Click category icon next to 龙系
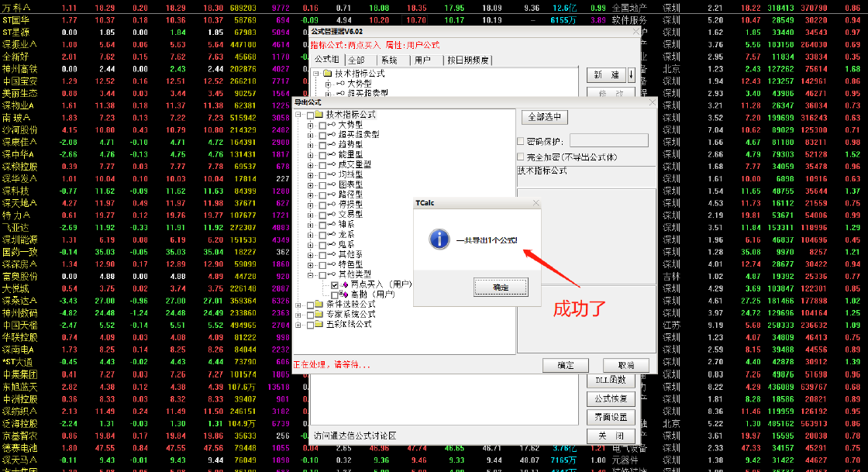The width and height of the screenshot is (868, 472). [332, 234]
